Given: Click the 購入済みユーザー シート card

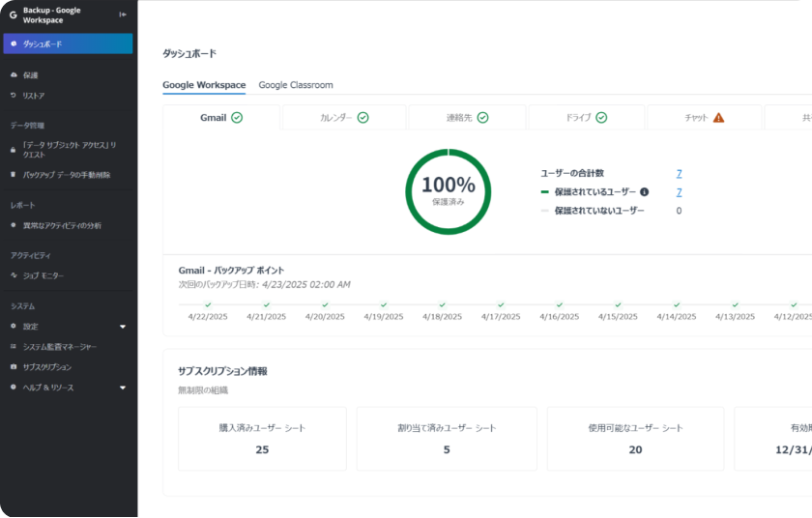Looking at the screenshot, I should click(262, 439).
